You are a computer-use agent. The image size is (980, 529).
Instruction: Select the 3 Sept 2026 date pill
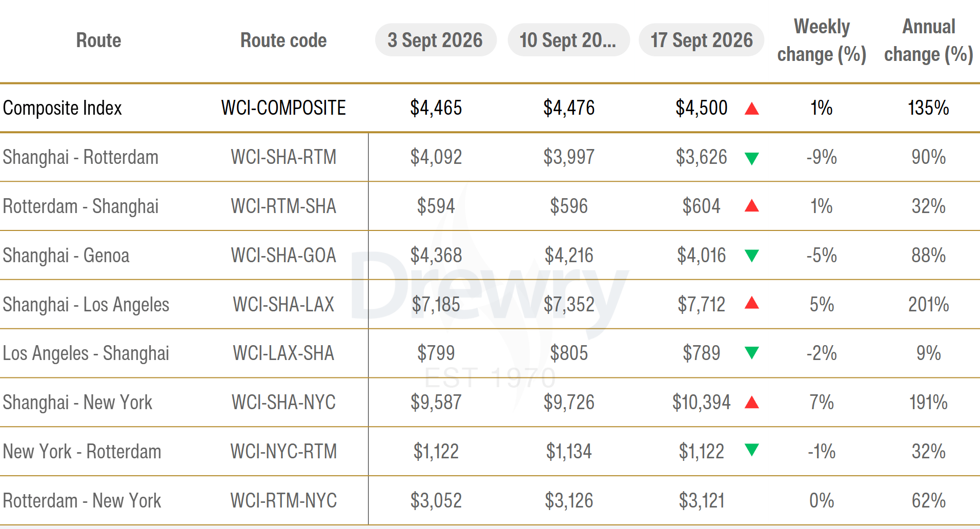436,40
